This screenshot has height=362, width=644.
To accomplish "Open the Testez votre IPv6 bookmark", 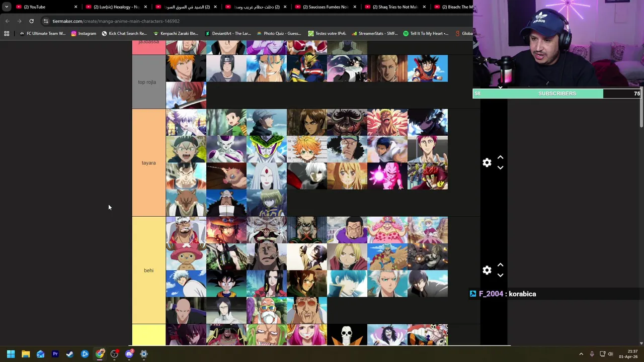I will [x=327, y=34].
